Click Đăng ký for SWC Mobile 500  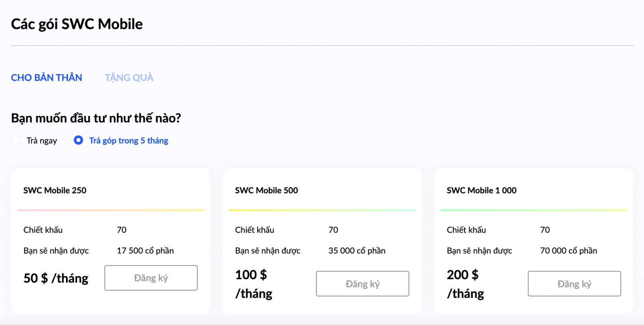pos(363,284)
